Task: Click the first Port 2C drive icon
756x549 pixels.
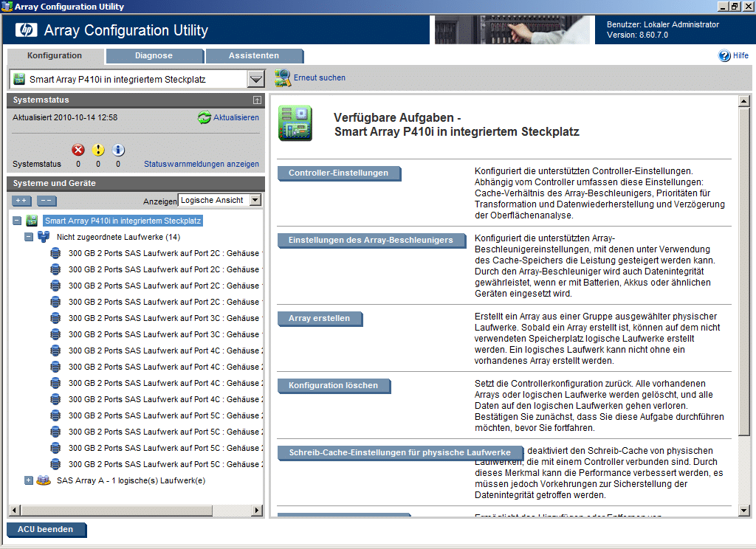Action: 55,253
